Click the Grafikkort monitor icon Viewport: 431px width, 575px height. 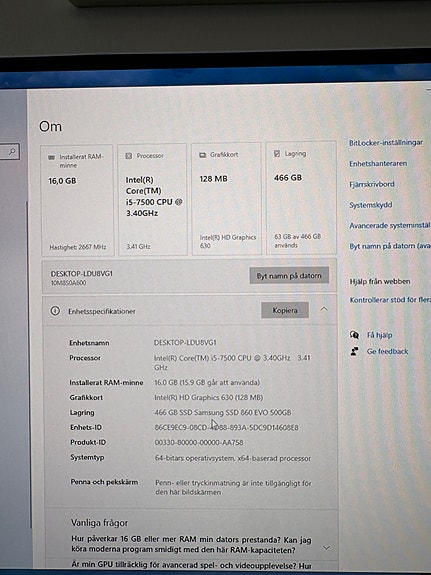(x=202, y=155)
